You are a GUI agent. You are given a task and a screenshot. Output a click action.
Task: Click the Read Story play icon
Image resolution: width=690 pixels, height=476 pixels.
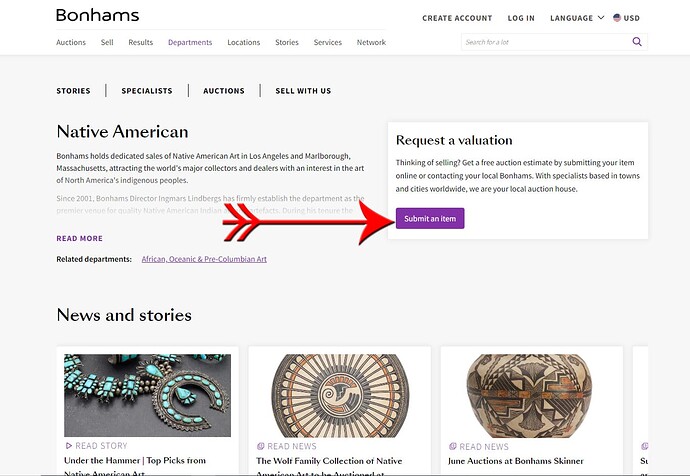(x=69, y=446)
